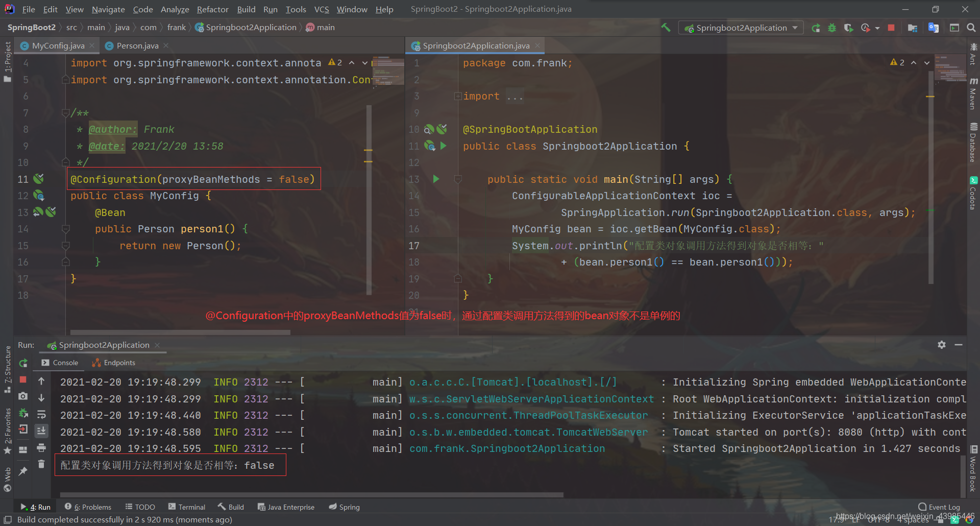Open the Structure tool window sidebar
Image resolution: width=980 pixels, height=526 pixels.
click(7, 369)
